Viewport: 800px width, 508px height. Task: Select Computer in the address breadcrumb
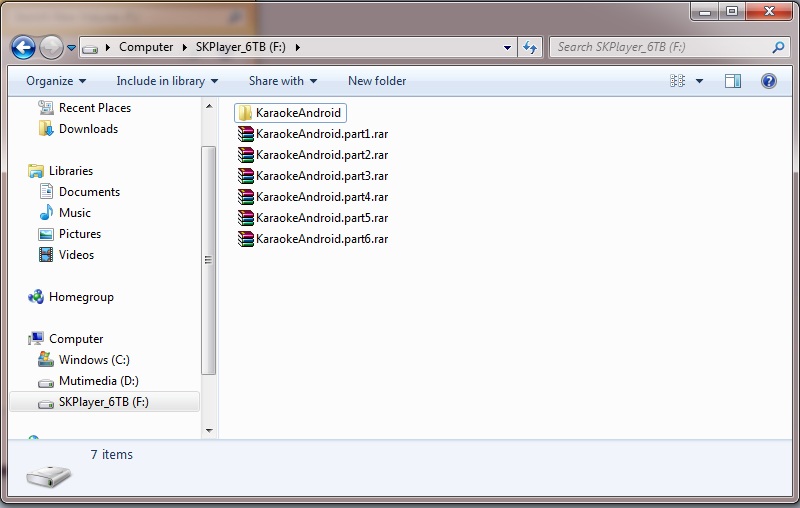coord(146,47)
